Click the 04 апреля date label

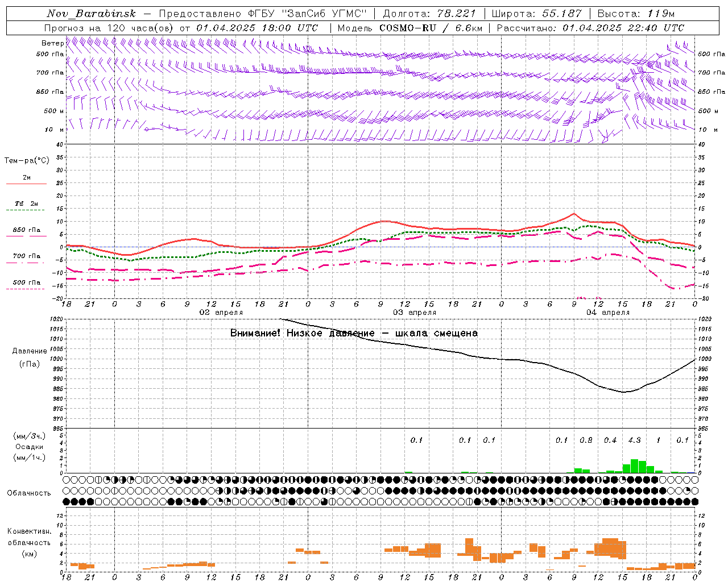tap(608, 313)
